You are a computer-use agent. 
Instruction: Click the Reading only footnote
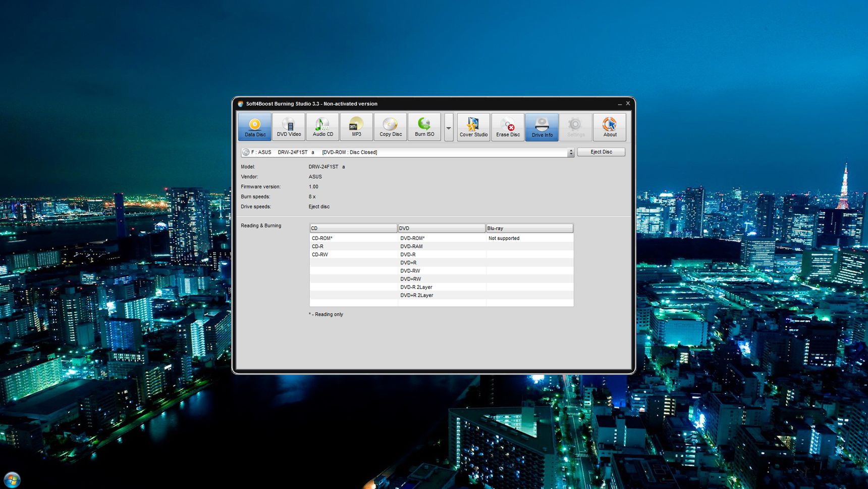pos(326,314)
